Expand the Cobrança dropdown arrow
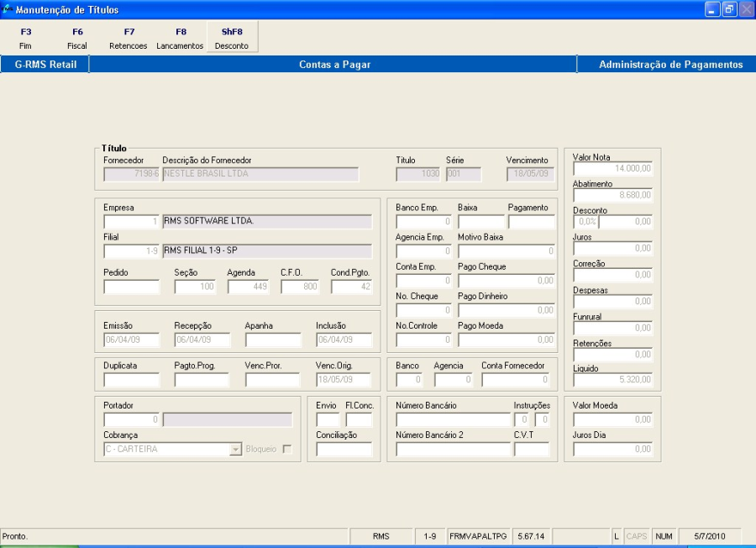Viewport: 756px width, 548px height. [x=235, y=449]
